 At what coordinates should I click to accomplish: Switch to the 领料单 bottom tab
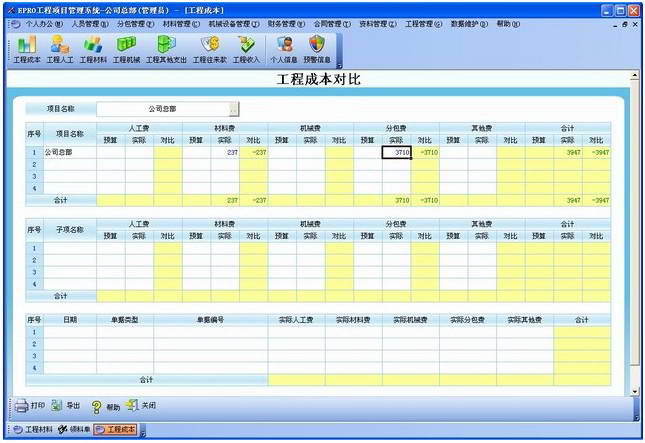[x=74, y=429]
